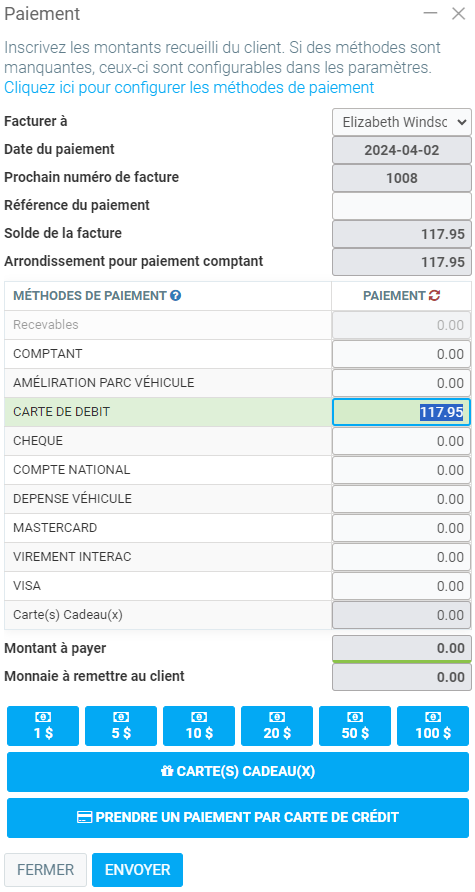Open the Carte(s) Cadeau(x) gift card button
Viewport: 475px width, 892px height.
pos(238,772)
